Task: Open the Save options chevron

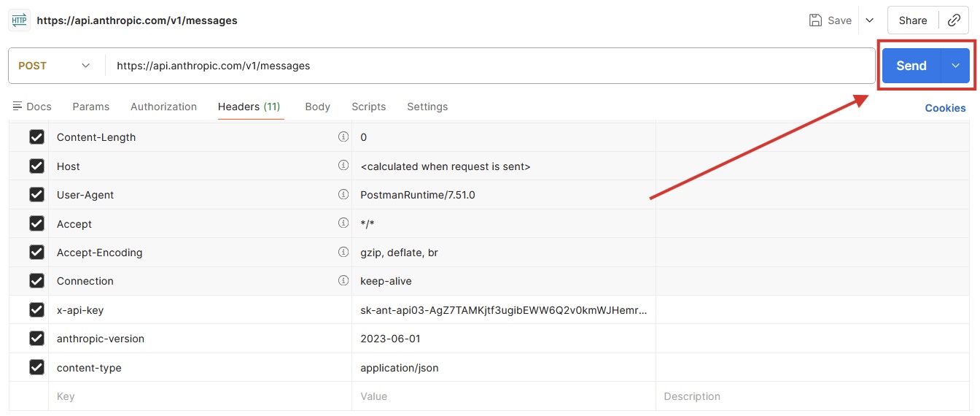Action: click(x=869, y=20)
